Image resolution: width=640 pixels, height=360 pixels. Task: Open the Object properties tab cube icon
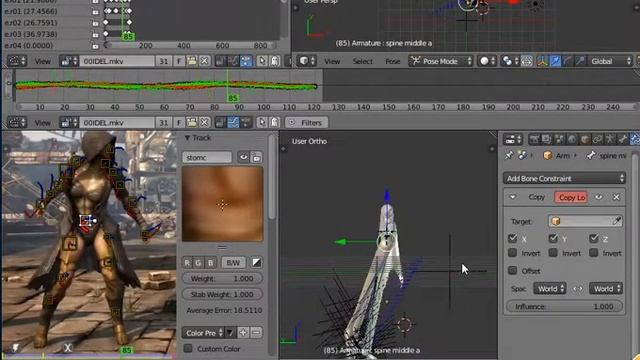click(585, 140)
